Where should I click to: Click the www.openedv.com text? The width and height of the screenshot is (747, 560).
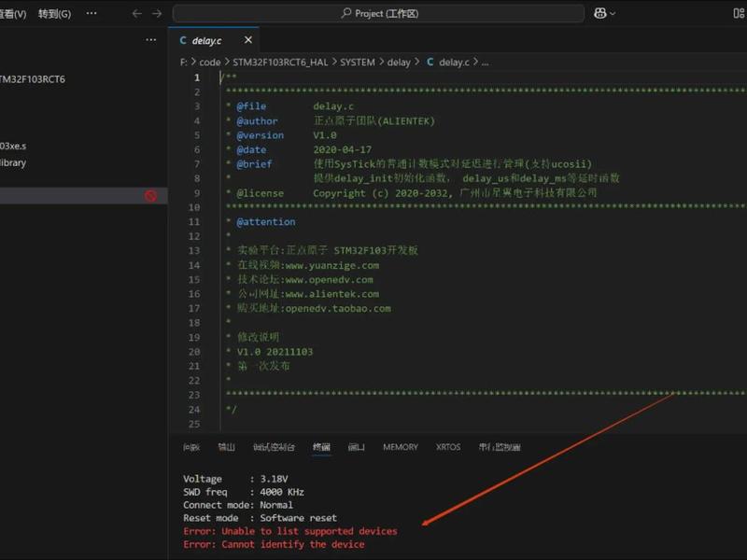(x=330, y=279)
